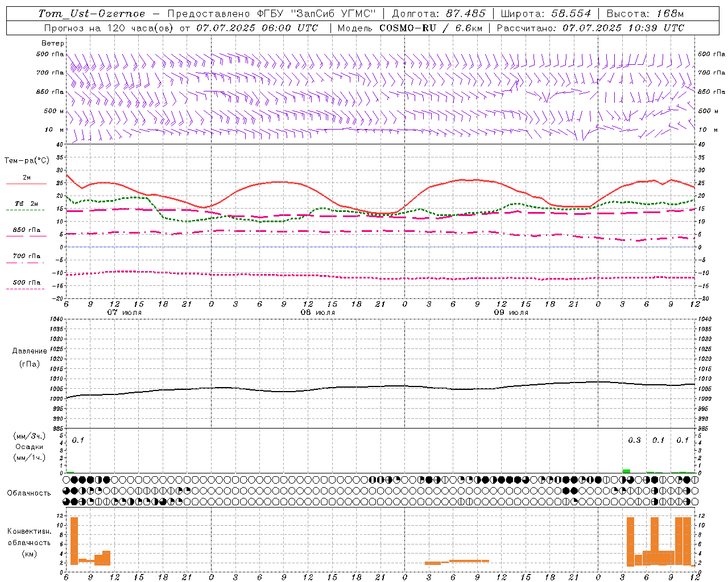Click the '09 июля' date label

tap(511, 313)
